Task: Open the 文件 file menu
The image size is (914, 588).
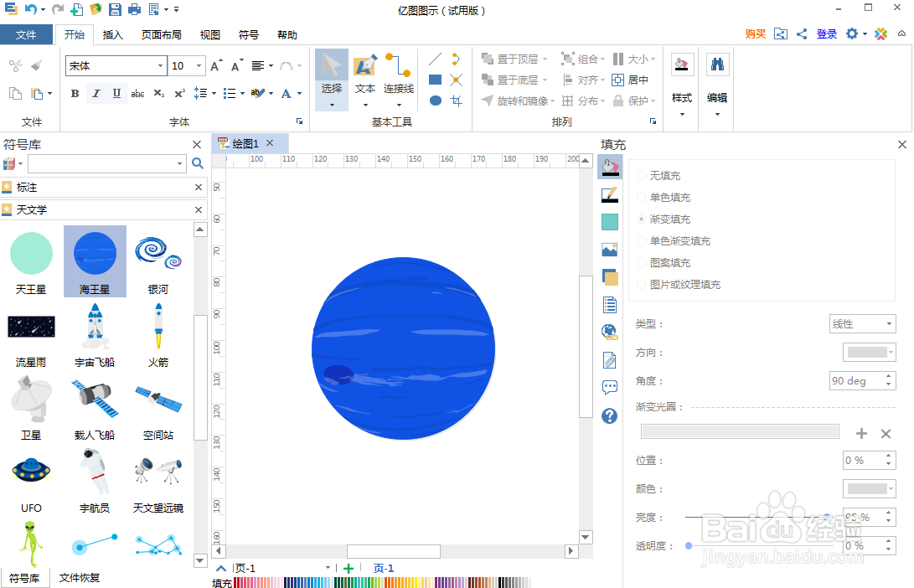Action: (26, 35)
